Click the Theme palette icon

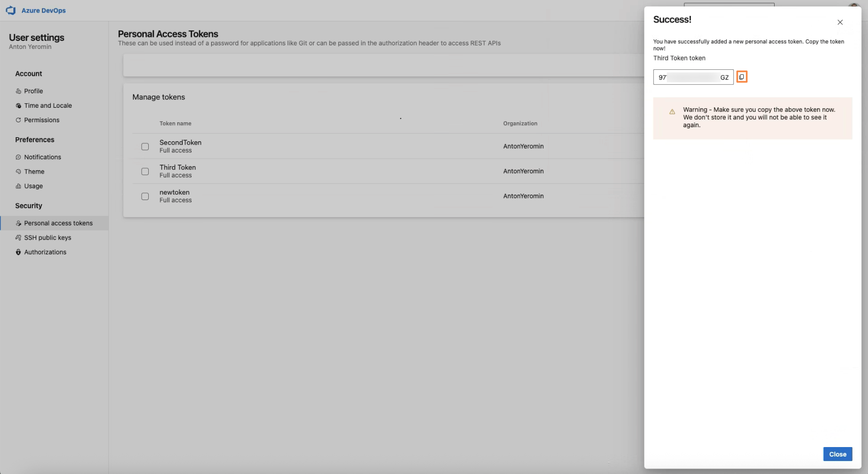click(x=18, y=172)
